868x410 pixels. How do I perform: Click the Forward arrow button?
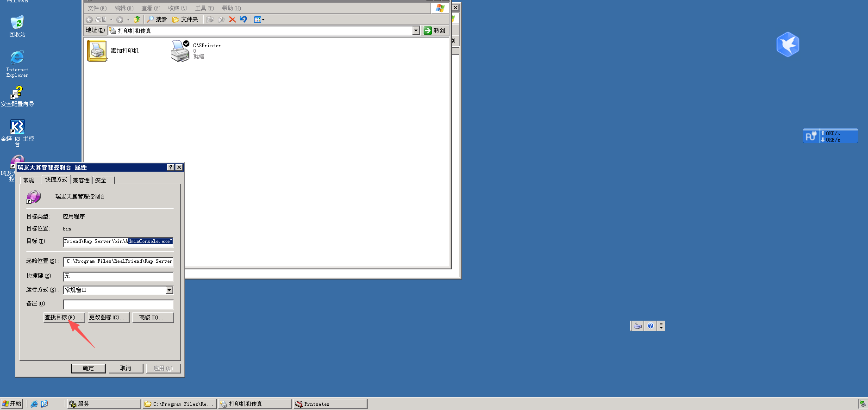click(120, 19)
